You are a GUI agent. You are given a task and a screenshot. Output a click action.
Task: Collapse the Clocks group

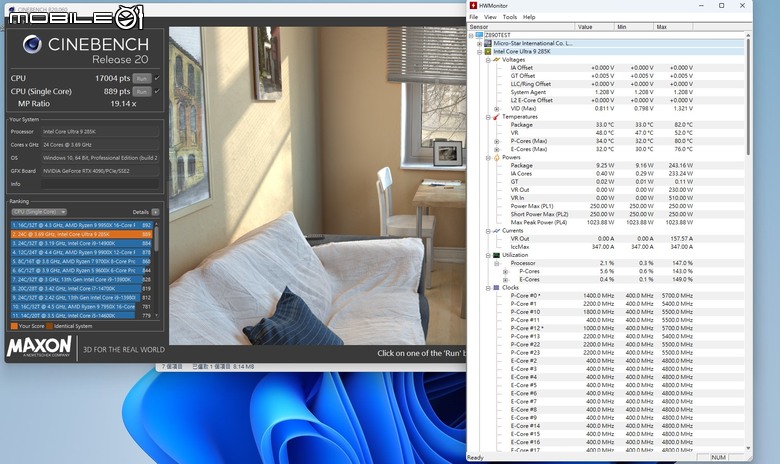pos(488,288)
